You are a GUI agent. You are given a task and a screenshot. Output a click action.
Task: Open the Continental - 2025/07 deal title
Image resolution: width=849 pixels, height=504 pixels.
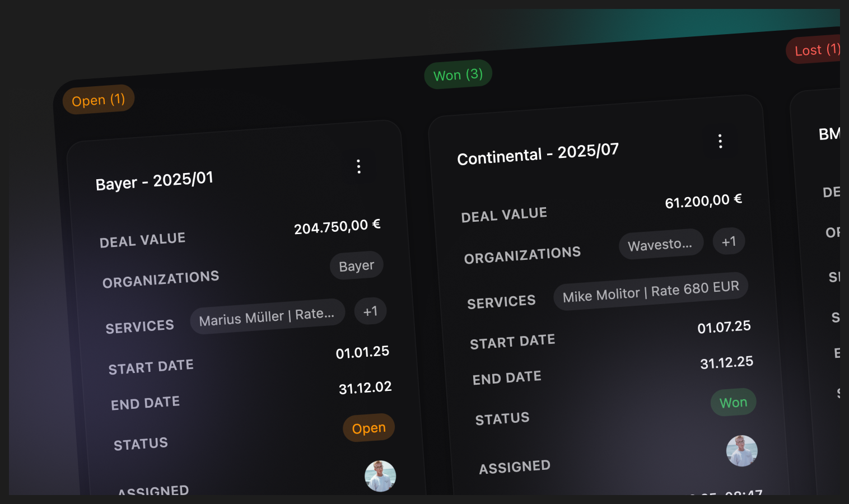[538, 154]
